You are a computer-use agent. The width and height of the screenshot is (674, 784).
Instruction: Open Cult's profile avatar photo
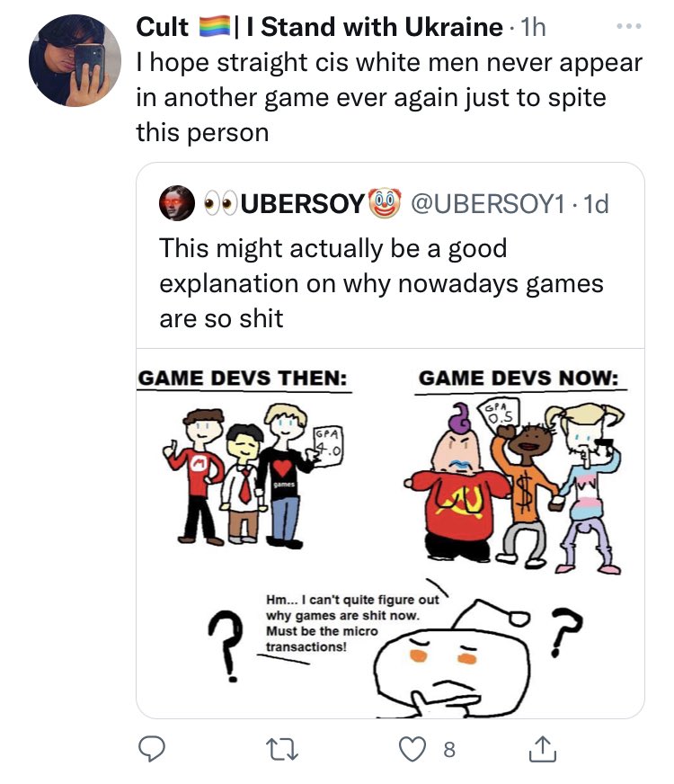click(75, 60)
